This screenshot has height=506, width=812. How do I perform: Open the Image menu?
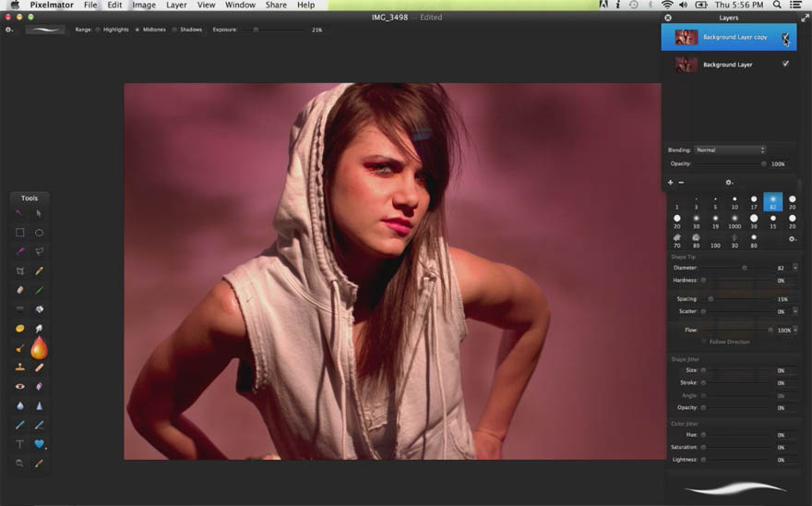coord(144,5)
